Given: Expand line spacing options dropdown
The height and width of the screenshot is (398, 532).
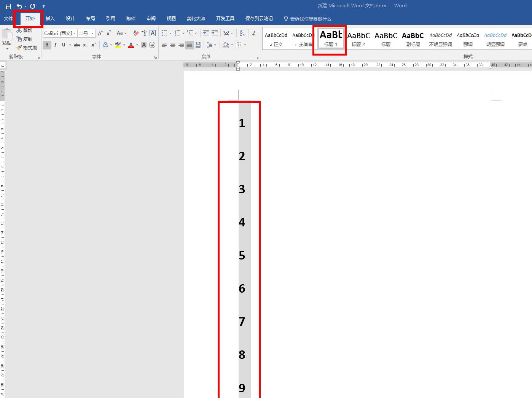Looking at the screenshot, I should 215,45.
